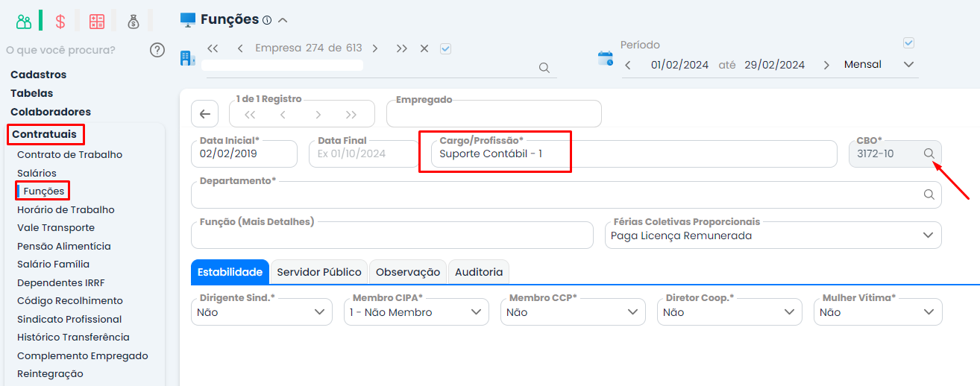Select the Estabilidade tab
Screen dimensions: 980x386
pyautogui.click(x=230, y=272)
